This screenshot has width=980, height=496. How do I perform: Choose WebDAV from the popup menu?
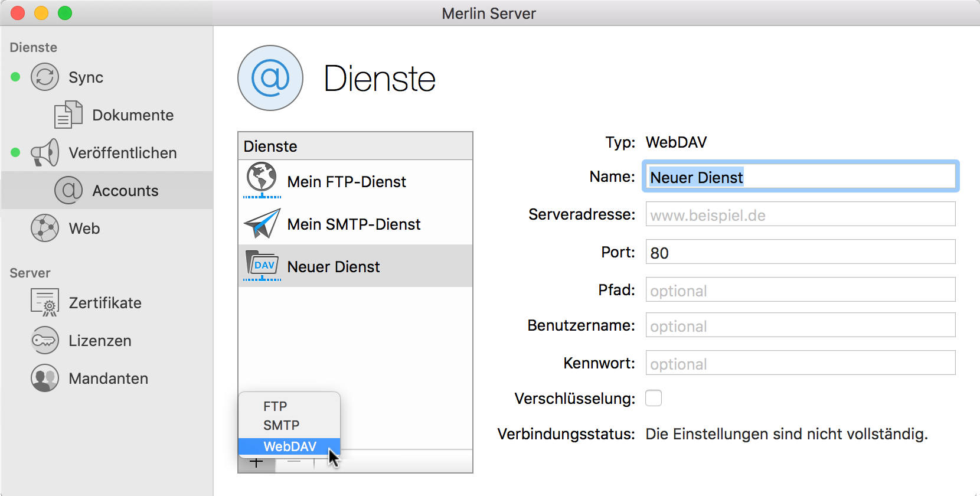(289, 446)
